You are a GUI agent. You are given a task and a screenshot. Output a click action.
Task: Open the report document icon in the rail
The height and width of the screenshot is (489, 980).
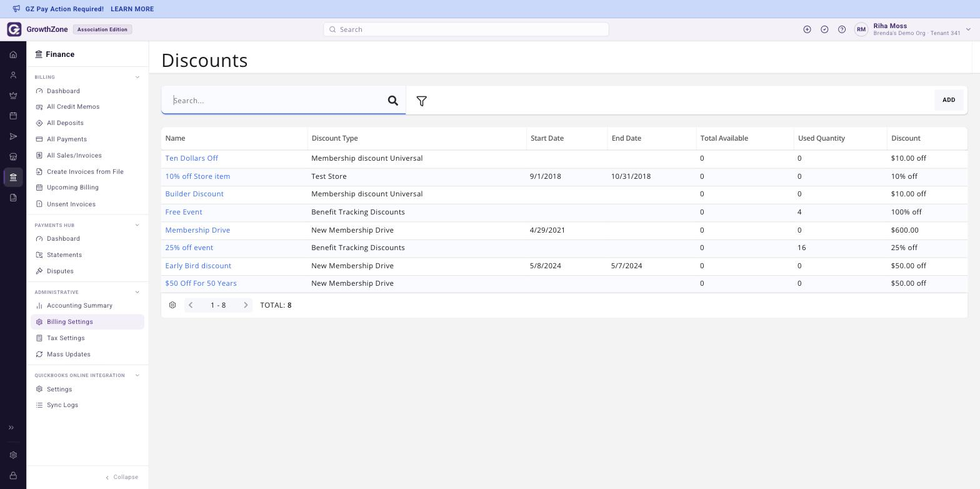(x=13, y=198)
